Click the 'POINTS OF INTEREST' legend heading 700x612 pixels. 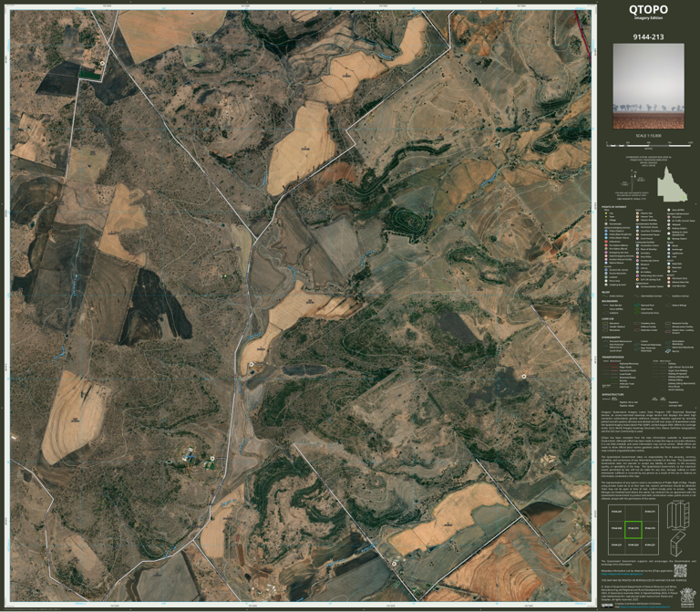click(x=613, y=207)
